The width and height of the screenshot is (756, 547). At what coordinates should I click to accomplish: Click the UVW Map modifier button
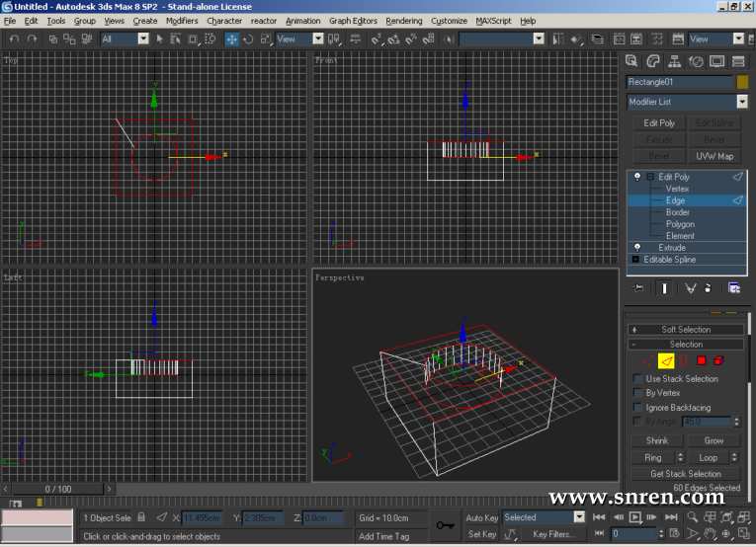[x=714, y=156]
